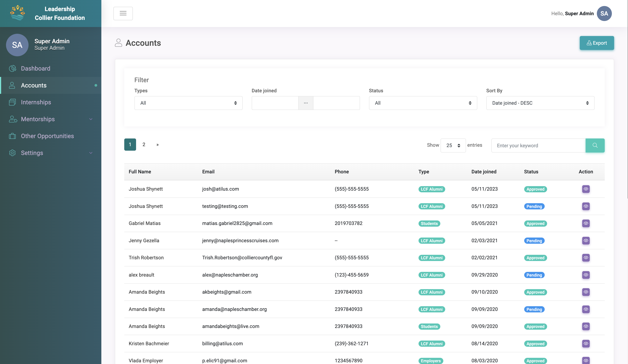This screenshot has width=628, height=364.
Task: Open the Types filter dropdown
Action: [188, 103]
